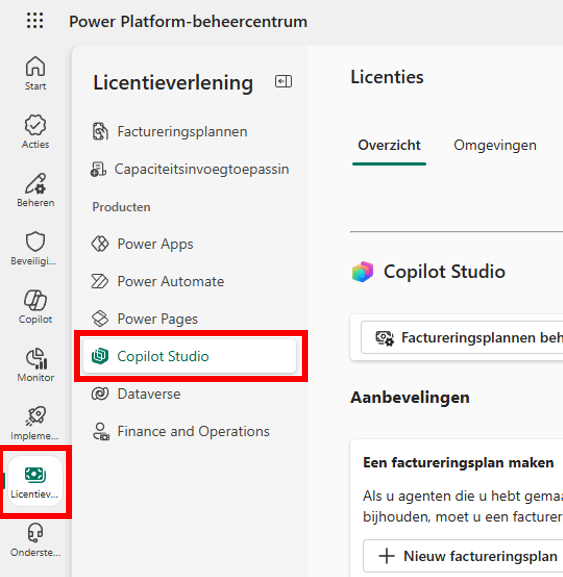Open Factureringsplannen in the side panel
This screenshot has height=577, width=563.
coord(190,131)
